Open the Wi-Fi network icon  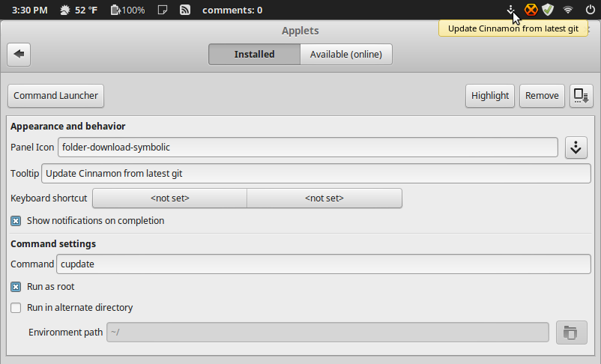click(568, 10)
